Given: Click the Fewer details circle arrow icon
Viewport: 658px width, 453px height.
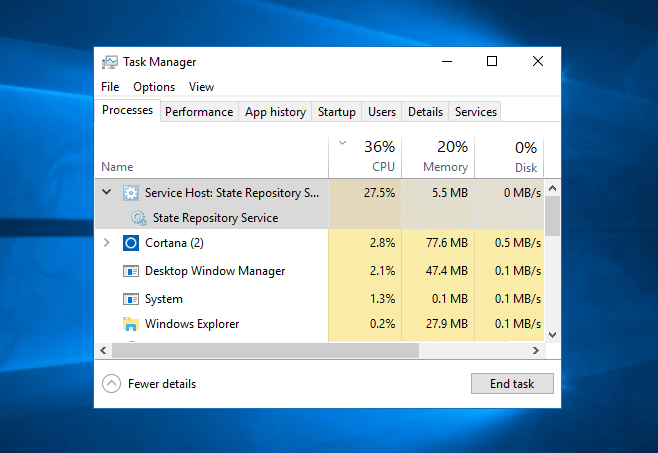Looking at the screenshot, I should (x=111, y=383).
